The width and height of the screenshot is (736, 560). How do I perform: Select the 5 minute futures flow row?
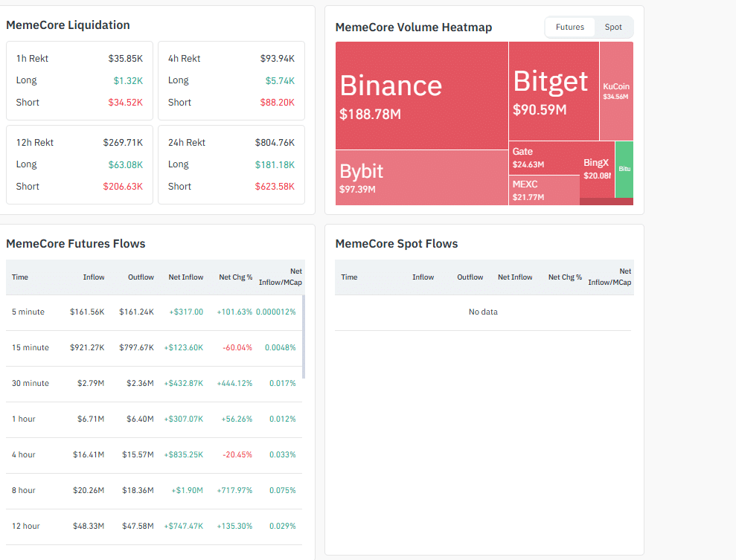(x=153, y=312)
